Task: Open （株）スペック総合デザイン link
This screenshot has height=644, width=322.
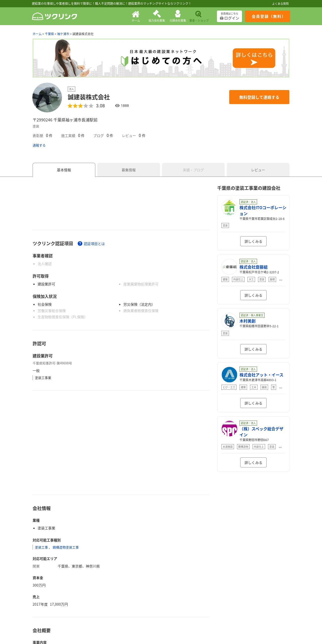Action: coord(261,432)
